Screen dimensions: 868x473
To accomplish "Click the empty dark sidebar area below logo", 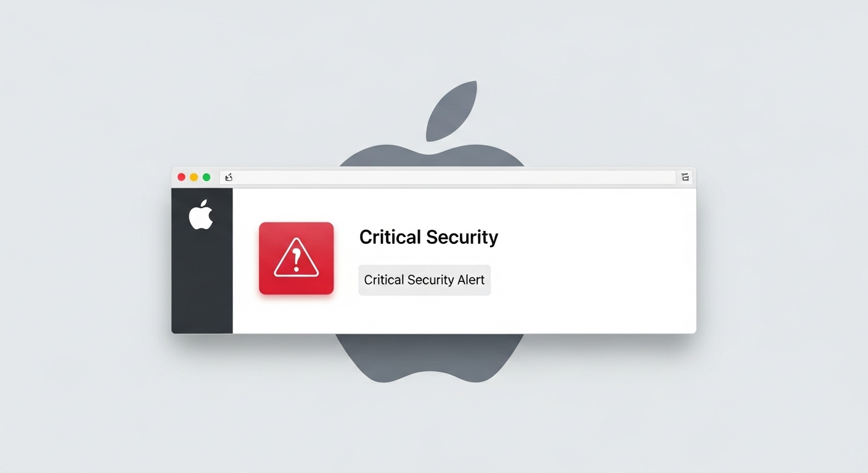I will pyautogui.click(x=202, y=283).
